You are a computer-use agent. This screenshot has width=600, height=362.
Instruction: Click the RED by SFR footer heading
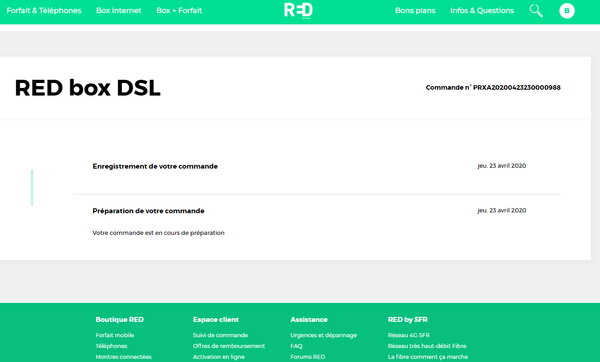408,320
